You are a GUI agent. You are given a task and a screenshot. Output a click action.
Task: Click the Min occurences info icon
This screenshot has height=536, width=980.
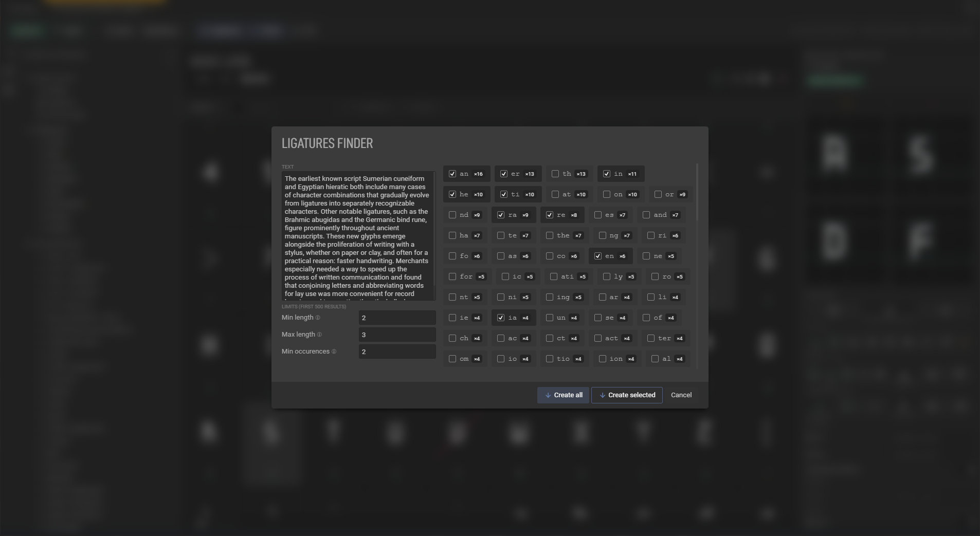pyautogui.click(x=334, y=352)
